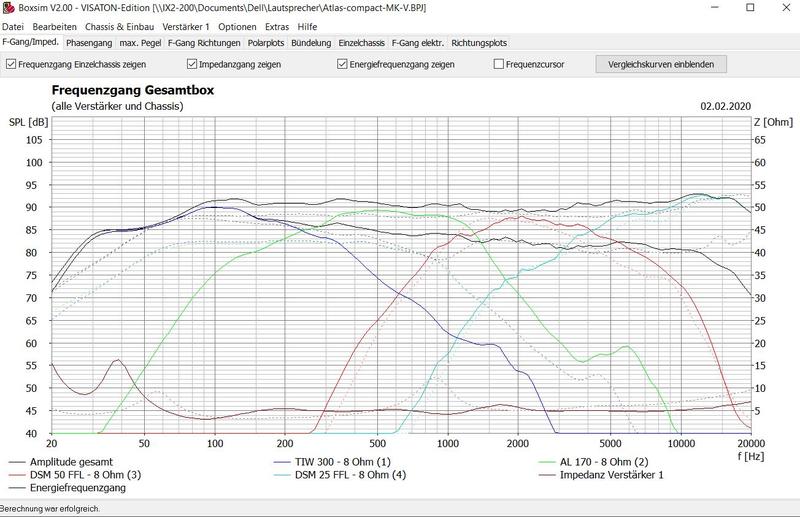Open the Chassis & Einbau menu
The image size is (800, 517).
click(x=119, y=27)
